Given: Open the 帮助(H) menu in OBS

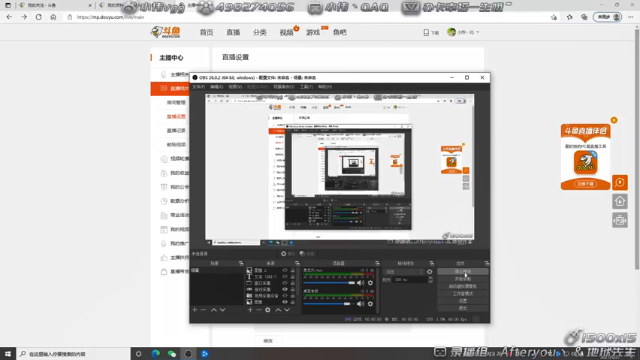Looking at the screenshot, I should 325,87.
